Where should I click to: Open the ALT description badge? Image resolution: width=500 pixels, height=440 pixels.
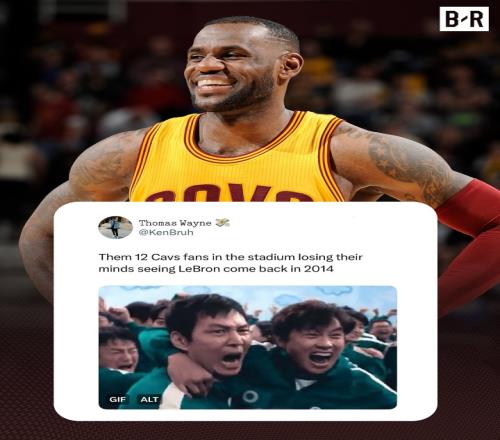[x=150, y=399]
